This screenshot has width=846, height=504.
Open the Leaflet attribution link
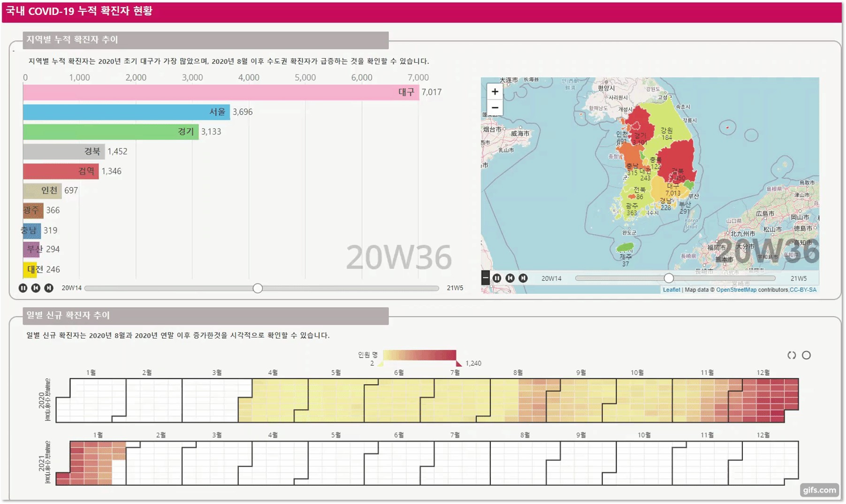point(671,290)
